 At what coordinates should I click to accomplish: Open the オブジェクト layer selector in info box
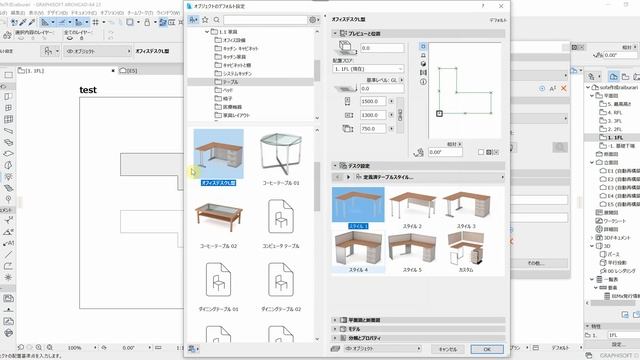pos(98,51)
